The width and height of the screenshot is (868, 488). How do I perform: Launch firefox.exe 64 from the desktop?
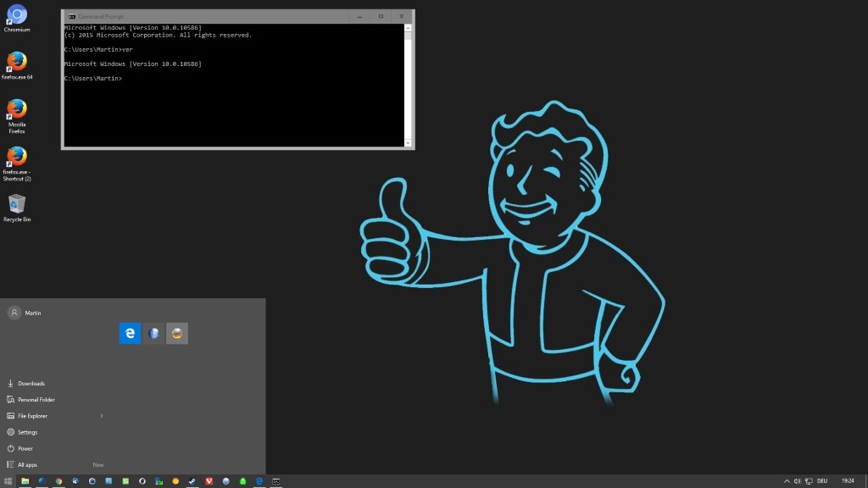pos(17,66)
